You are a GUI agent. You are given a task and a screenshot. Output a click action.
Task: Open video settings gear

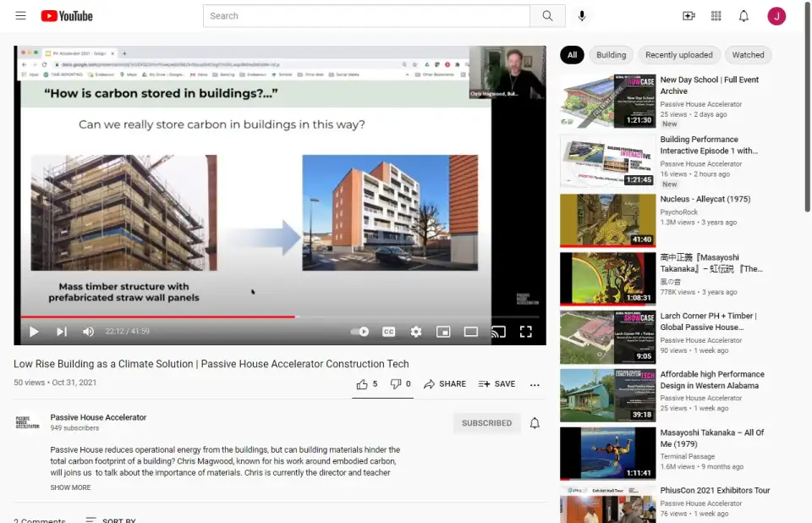[x=416, y=332]
